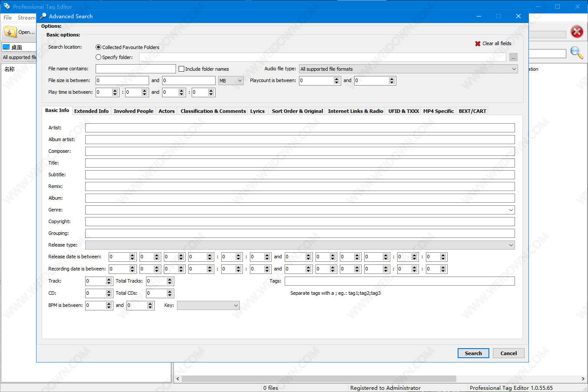Image resolution: width=588 pixels, height=392 pixels.
Task: Click the Title input field
Action: point(300,163)
